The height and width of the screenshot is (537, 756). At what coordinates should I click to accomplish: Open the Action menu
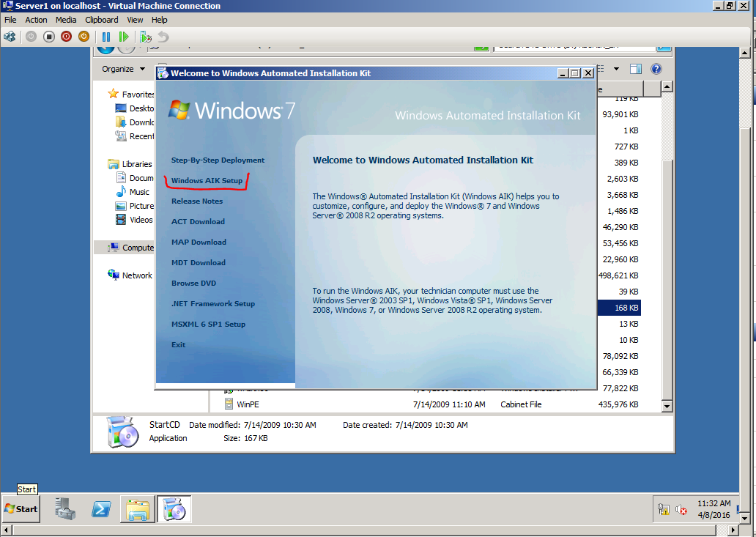[x=36, y=20]
